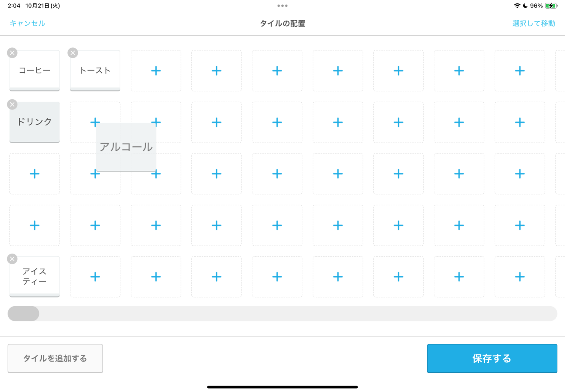This screenshot has height=392, width=565.
Task: Tap the three-dot multitasking indicator at top
Action: click(282, 6)
